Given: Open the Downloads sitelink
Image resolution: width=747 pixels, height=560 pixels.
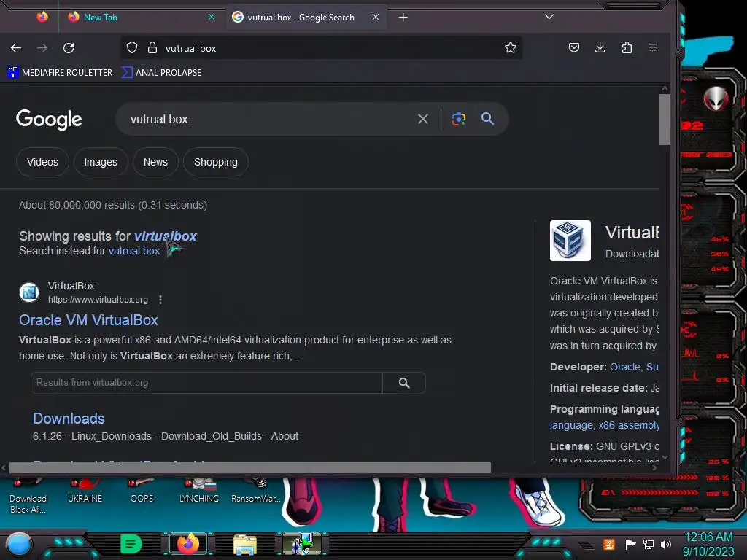Looking at the screenshot, I should (69, 419).
